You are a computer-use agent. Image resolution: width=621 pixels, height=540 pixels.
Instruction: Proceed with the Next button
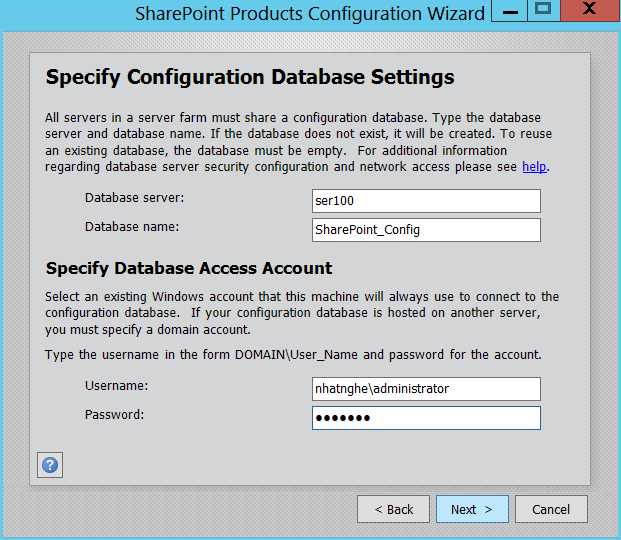(x=472, y=509)
